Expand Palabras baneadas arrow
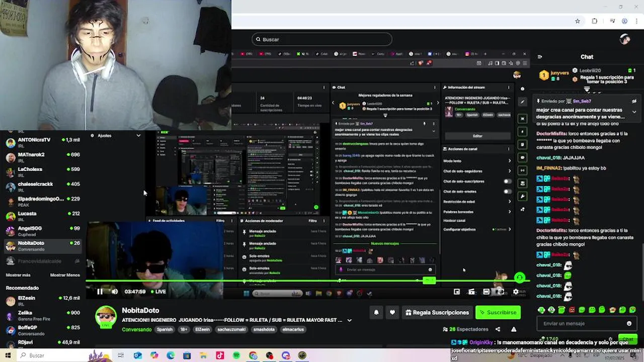This screenshot has width=644, height=362. (509, 212)
